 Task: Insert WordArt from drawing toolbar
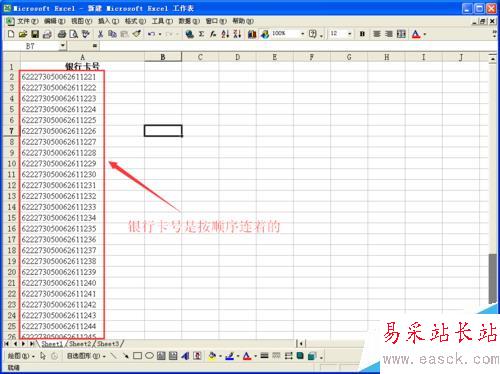(x=185, y=356)
